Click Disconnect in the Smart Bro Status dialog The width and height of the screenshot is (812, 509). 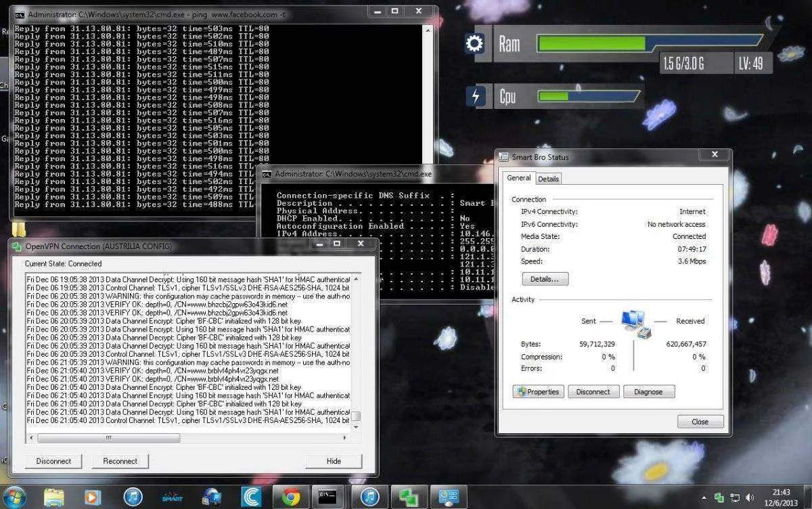[593, 391]
